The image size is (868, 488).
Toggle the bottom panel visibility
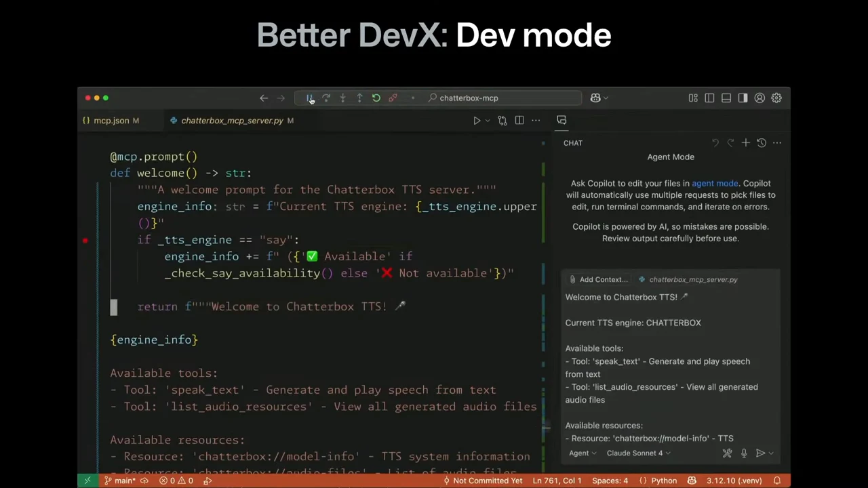(726, 98)
